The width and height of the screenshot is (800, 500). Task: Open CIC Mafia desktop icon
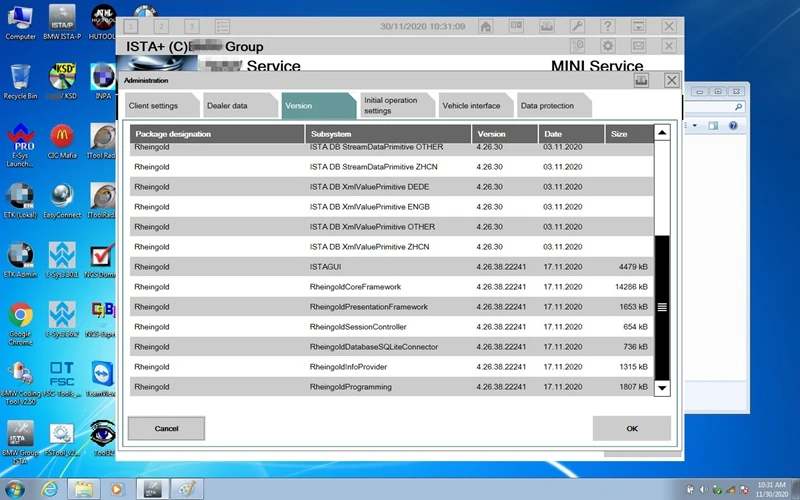[62, 141]
